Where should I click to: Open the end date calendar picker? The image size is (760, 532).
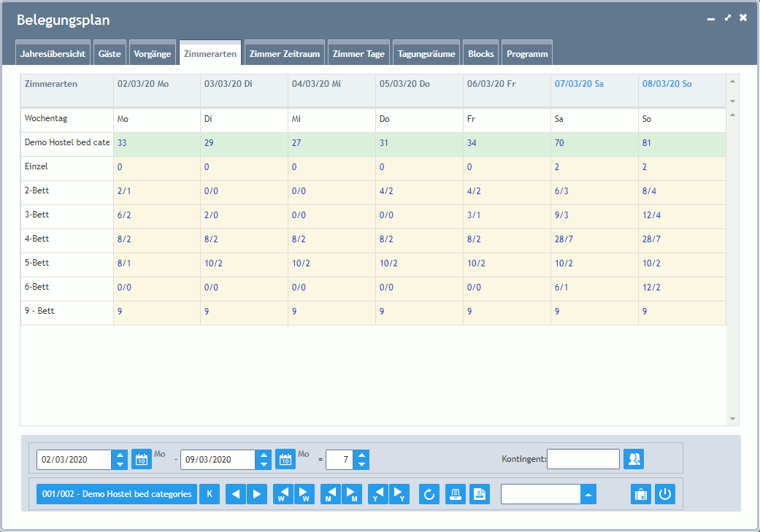point(285,459)
